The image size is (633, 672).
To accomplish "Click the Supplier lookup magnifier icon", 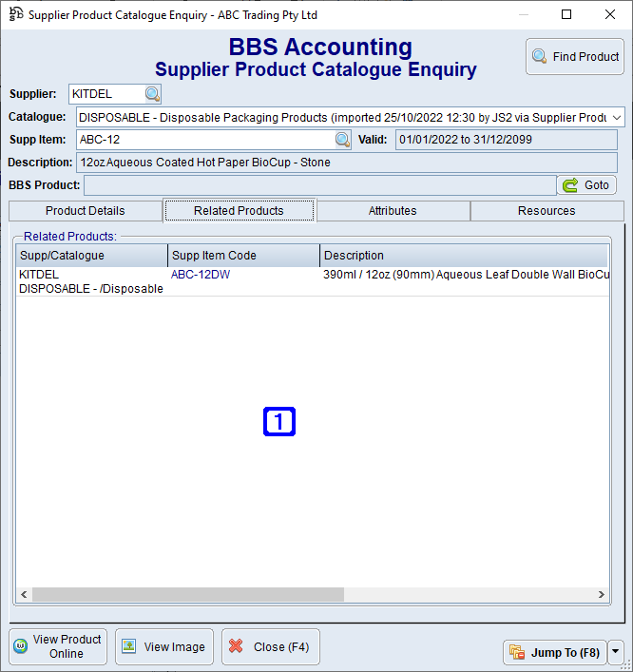I will 153,94.
